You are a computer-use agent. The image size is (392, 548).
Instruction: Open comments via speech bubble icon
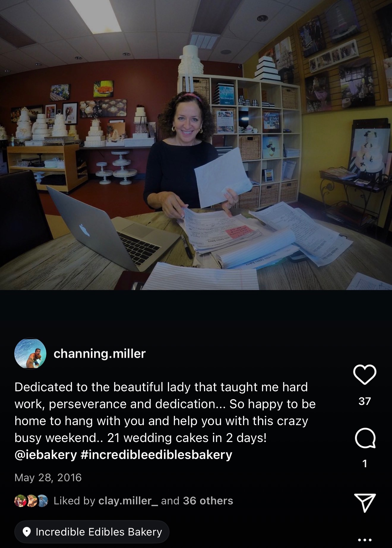[x=365, y=438]
